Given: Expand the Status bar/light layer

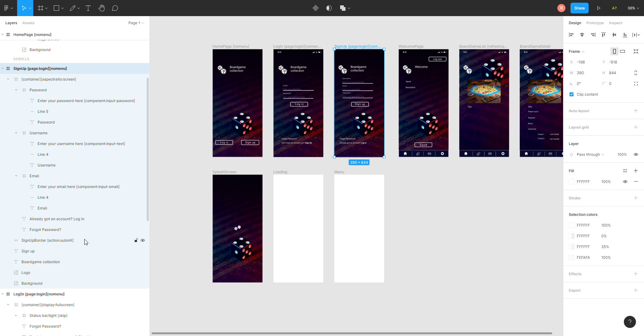Looking at the screenshot, I should pyautogui.click(x=16, y=316).
